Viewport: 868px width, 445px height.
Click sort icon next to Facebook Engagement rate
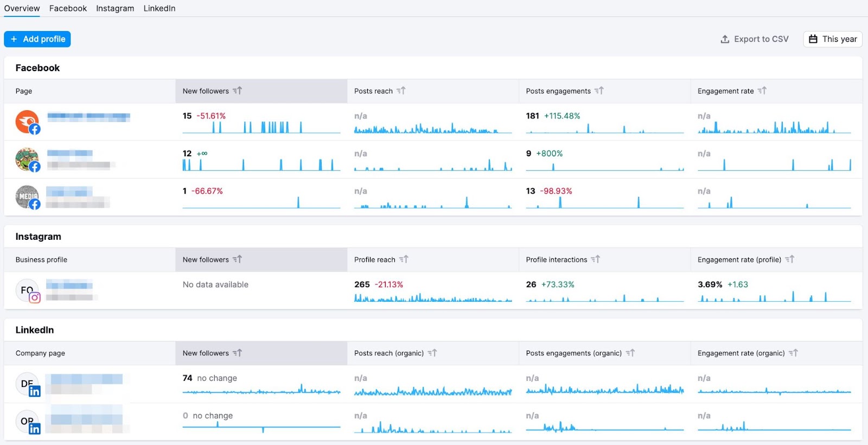tap(762, 91)
